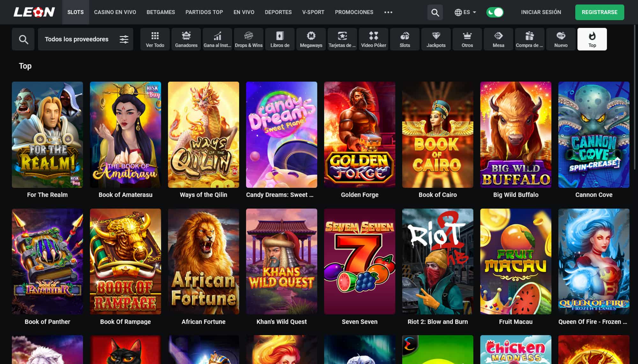
Task: Launch the Big Wild Buffalo game
Action: tap(516, 135)
